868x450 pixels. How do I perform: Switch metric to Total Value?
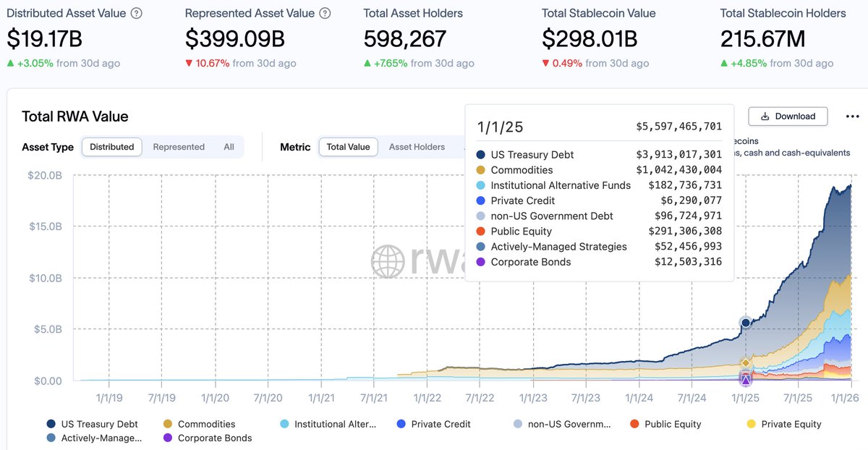coord(348,147)
